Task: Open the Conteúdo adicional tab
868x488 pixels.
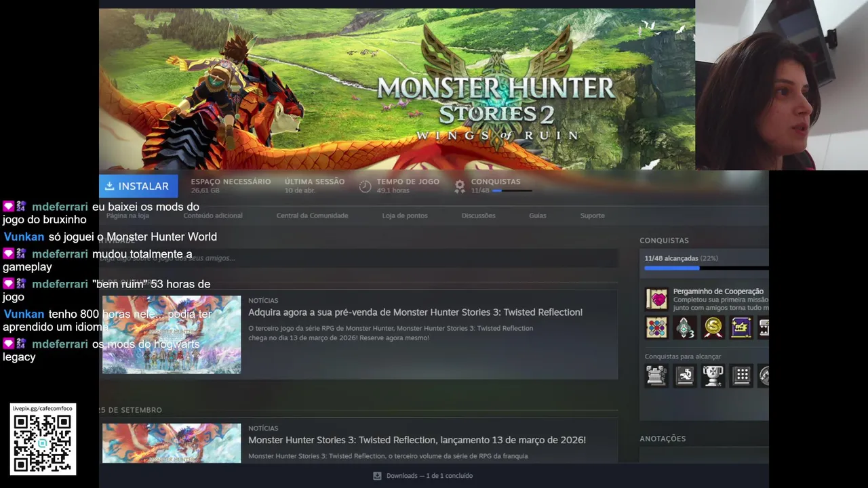Action: (x=213, y=216)
